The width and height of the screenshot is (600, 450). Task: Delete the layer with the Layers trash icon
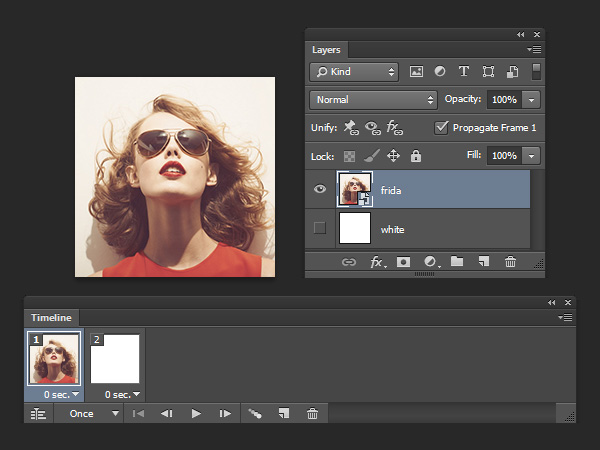tap(510, 262)
